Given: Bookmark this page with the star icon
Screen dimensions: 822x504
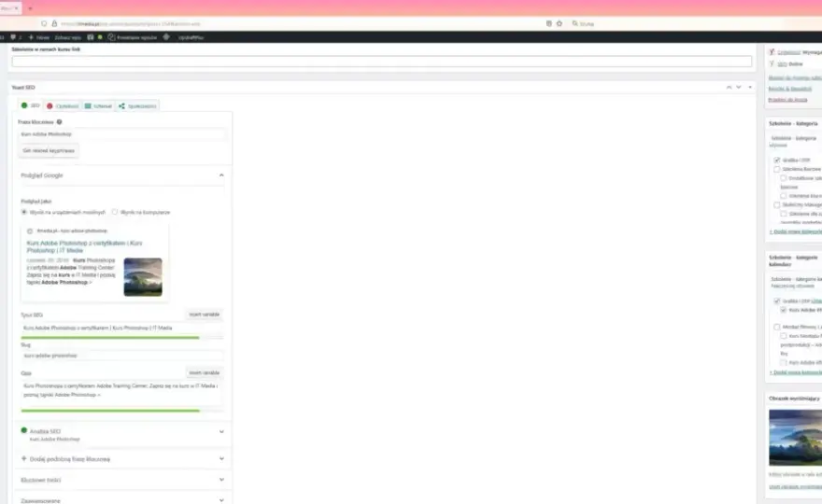Looking at the screenshot, I should 560,23.
